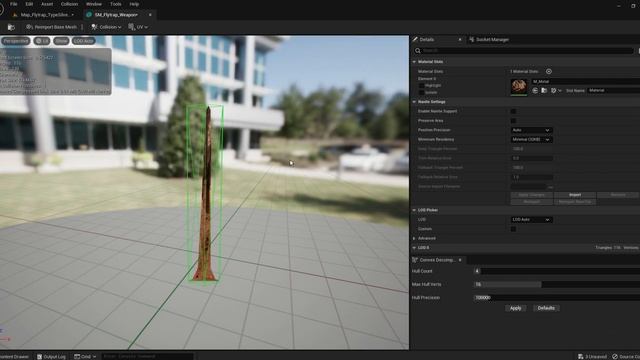This screenshot has width=640, height=360.
Task: Collapse the LOD Picker section
Action: (x=414, y=210)
